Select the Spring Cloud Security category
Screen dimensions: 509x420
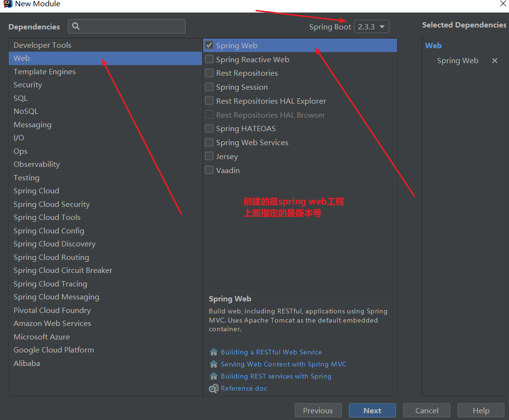106,204
